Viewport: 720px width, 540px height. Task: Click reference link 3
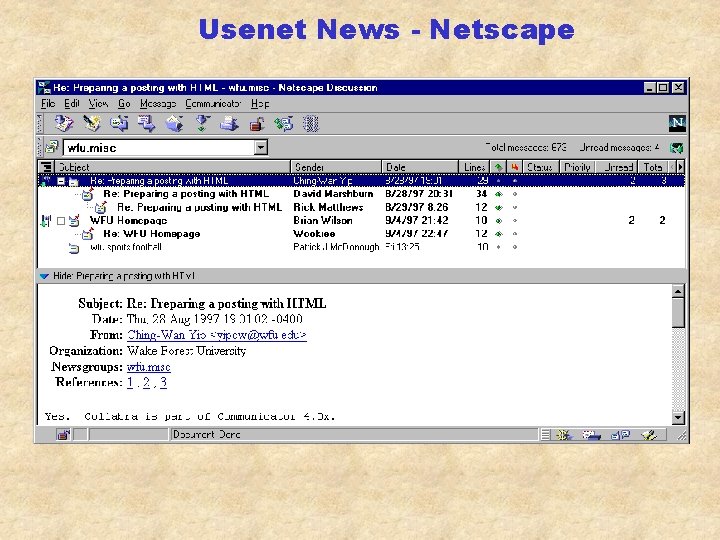pyautogui.click(x=163, y=382)
